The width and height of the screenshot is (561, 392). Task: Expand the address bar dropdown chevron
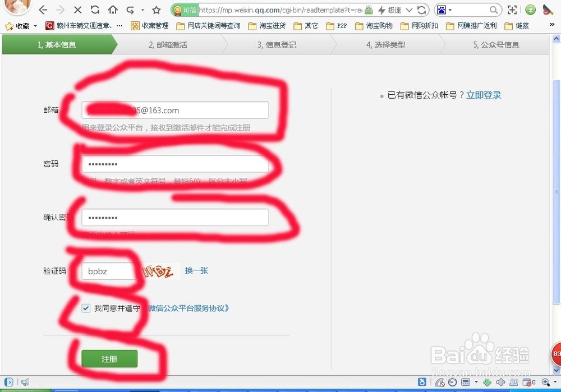[x=410, y=10]
